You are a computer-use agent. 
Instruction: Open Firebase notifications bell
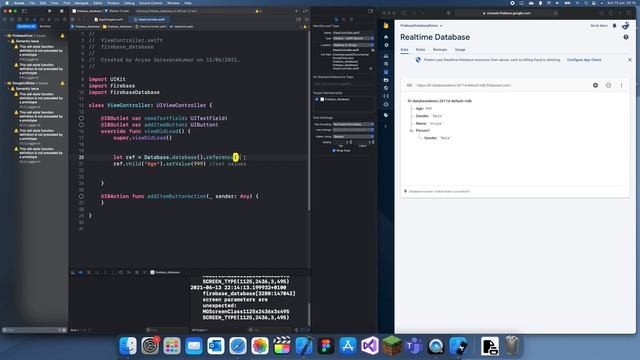614,26
